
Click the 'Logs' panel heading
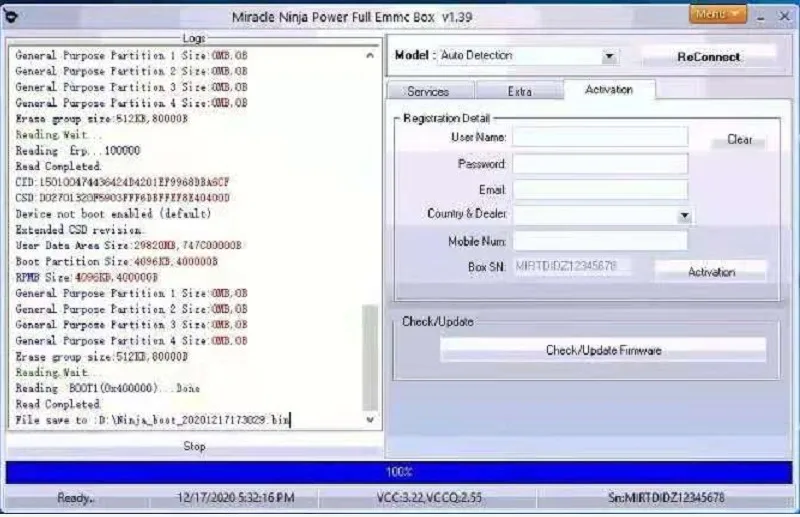point(194,38)
